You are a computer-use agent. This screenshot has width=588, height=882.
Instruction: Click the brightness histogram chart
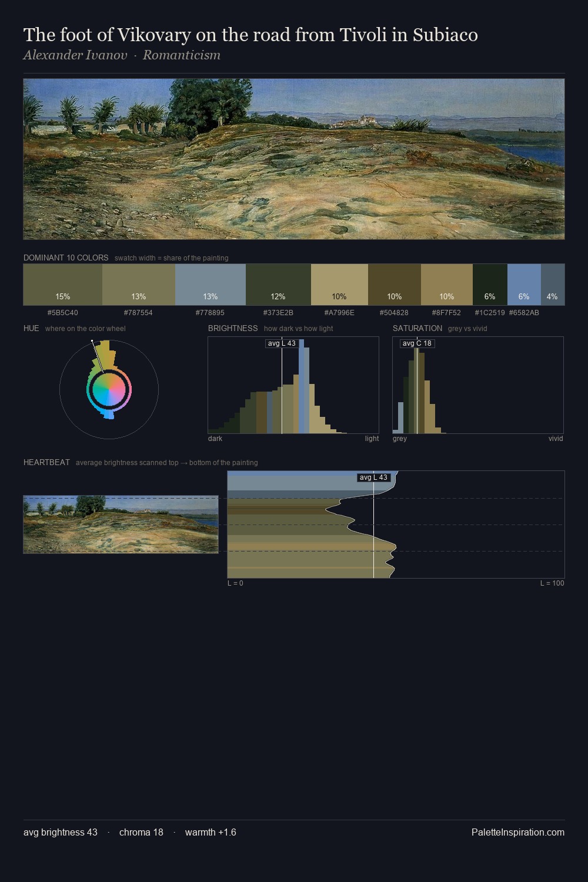click(x=293, y=385)
